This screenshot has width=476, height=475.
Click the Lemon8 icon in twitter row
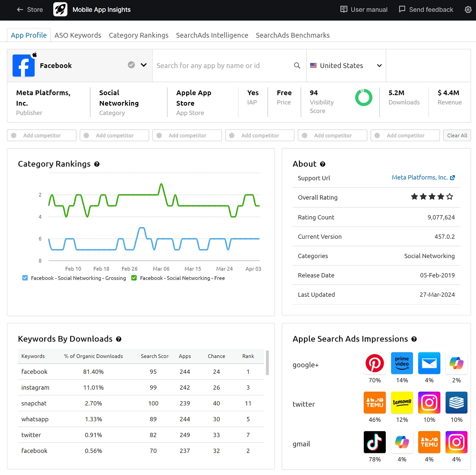pyautogui.click(x=402, y=403)
